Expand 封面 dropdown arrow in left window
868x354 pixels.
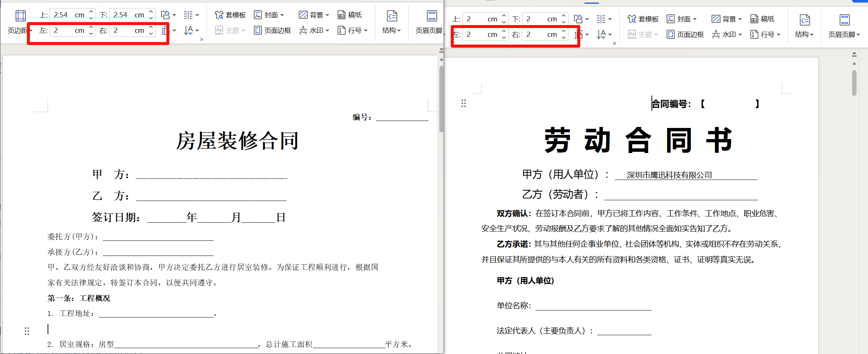pyautogui.click(x=282, y=15)
